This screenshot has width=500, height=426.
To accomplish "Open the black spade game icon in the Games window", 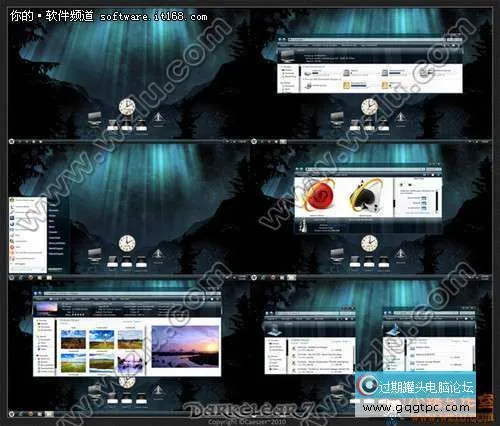I will click(x=366, y=197).
